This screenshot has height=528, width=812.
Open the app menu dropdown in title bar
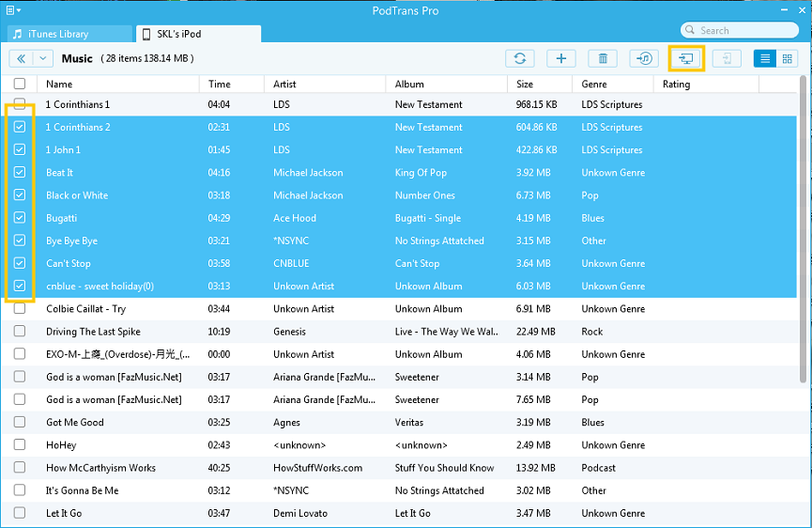[x=13, y=9]
